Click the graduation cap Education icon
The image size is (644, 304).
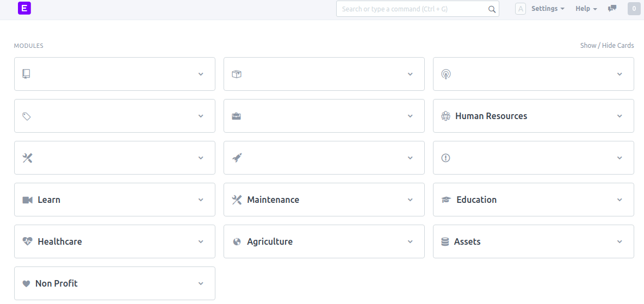(446, 200)
